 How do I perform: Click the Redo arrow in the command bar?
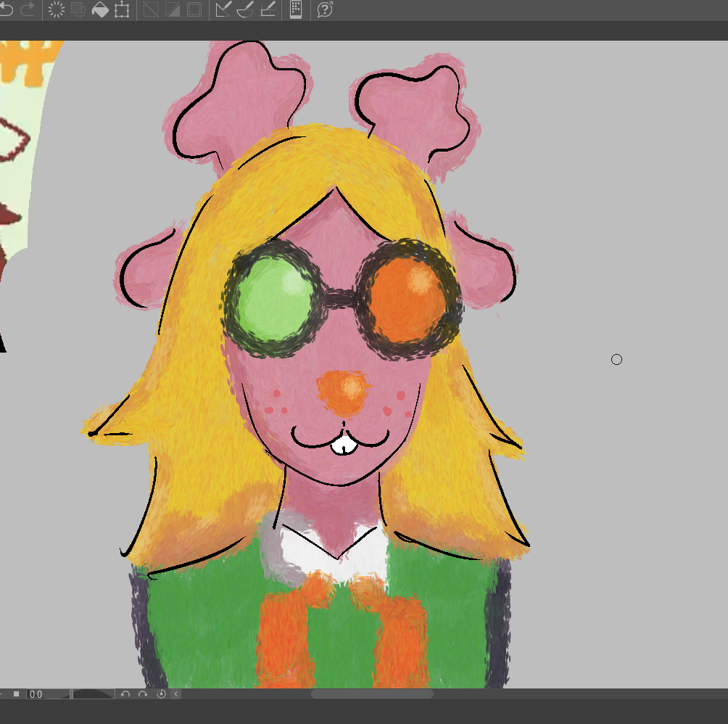[x=28, y=9]
